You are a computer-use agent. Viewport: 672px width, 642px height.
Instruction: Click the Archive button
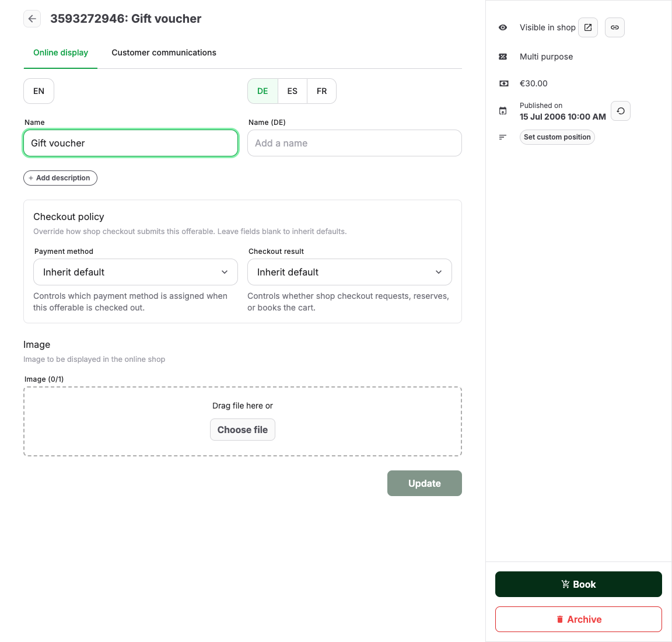(579, 619)
